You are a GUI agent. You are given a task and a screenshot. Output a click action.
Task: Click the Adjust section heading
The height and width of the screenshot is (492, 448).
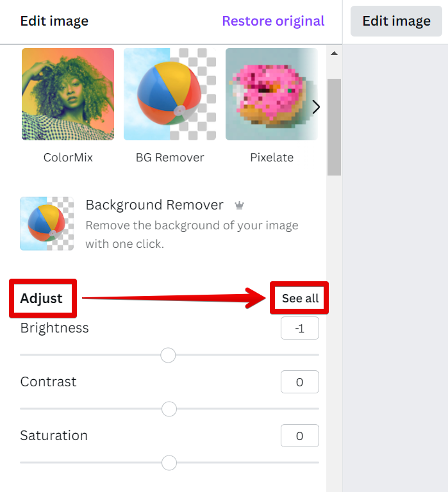[x=42, y=298]
